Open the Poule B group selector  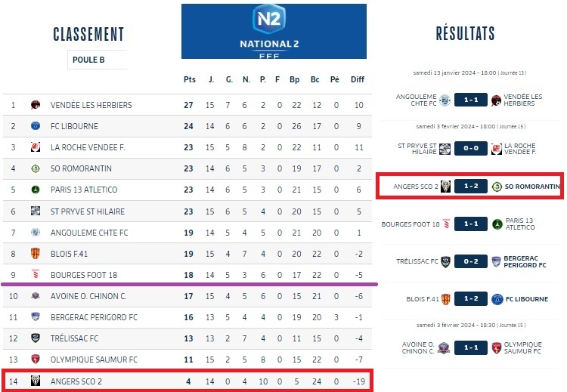[x=95, y=60]
